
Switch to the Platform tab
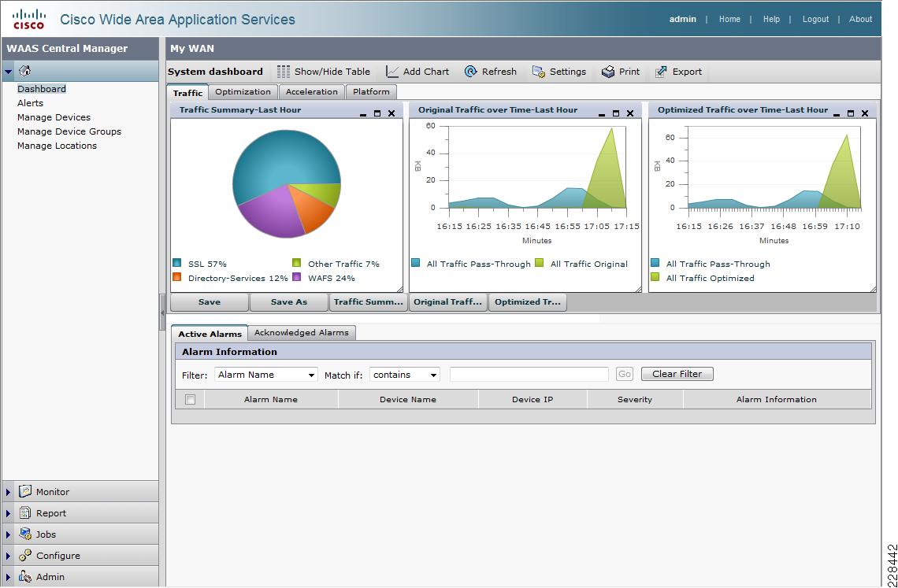(x=371, y=91)
